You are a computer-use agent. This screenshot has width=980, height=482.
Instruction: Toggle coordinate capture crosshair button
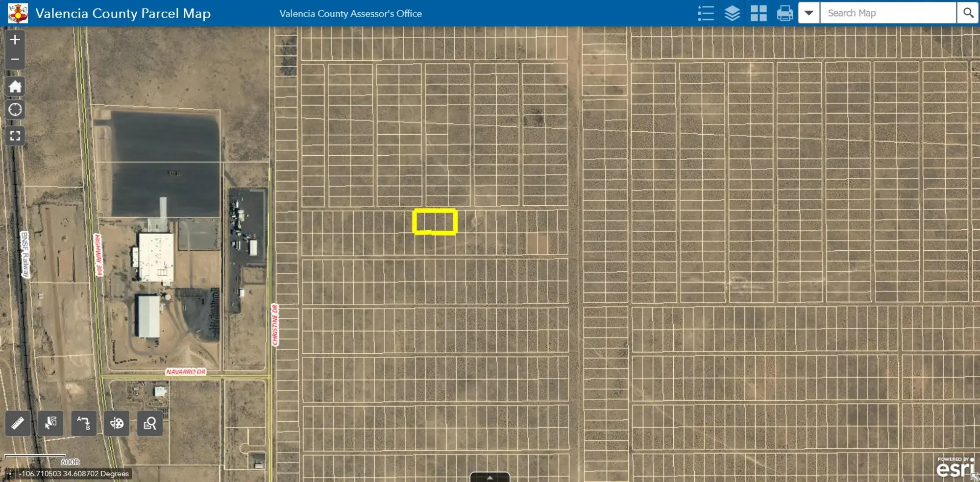click(10, 474)
